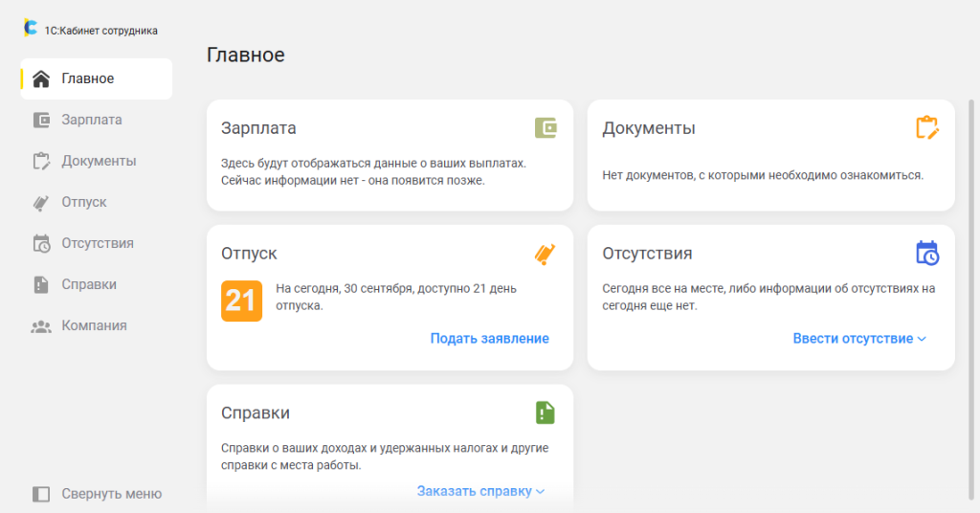This screenshot has height=513, width=980.
Task: Navigate to Справки in the sidebar
Action: 89,284
